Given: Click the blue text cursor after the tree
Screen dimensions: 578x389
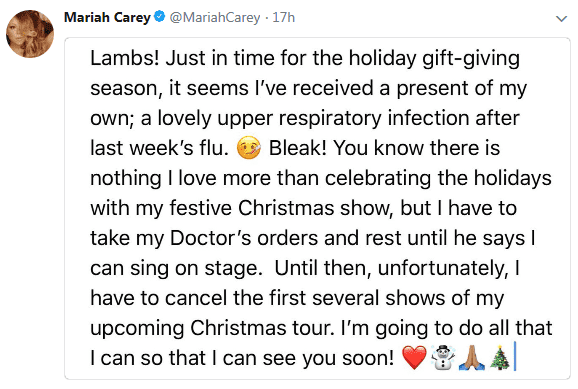Looking at the screenshot, I should click(515, 356).
